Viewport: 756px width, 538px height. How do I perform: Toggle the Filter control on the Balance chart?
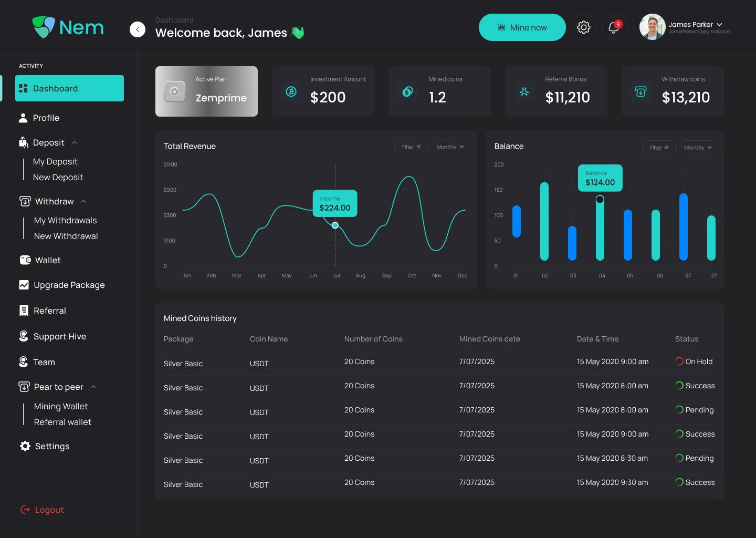point(659,148)
